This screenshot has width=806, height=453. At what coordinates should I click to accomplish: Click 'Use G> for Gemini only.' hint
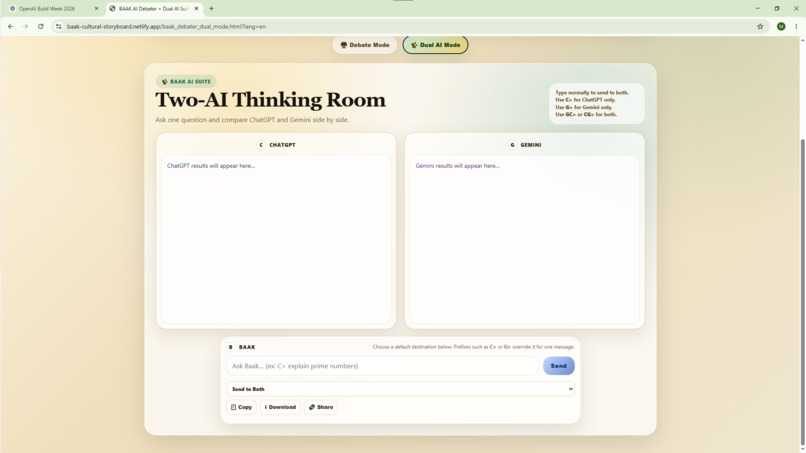click(x=583, y=107)
